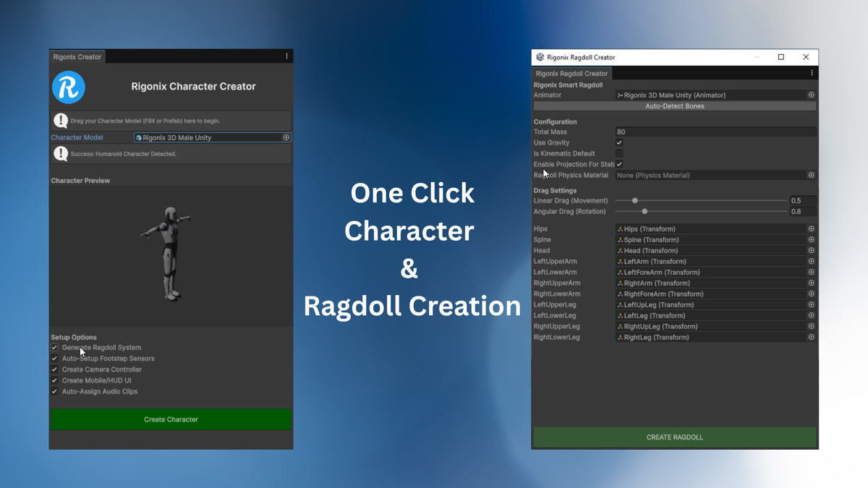Click the 'Setup Options' heading
The image size is (868, 488).
pos(74,337)
